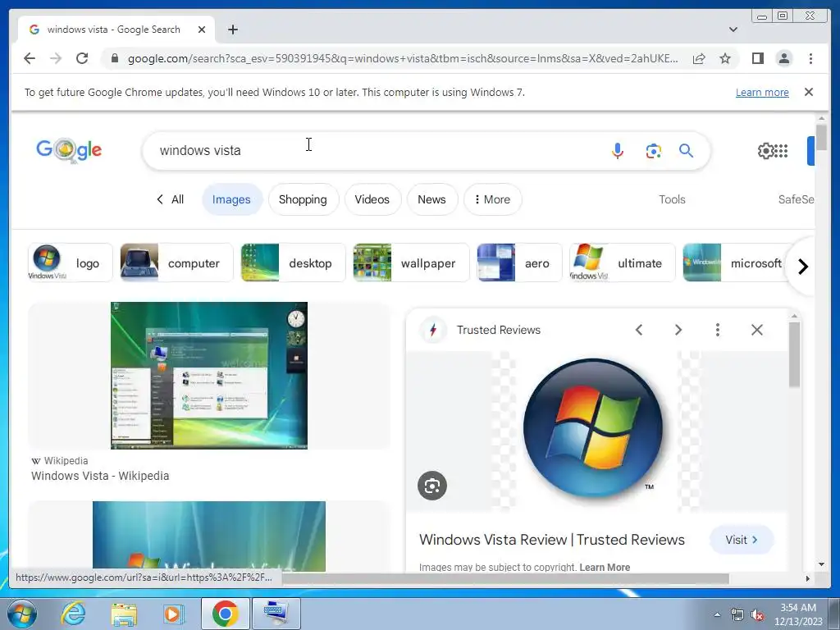Image resolution: width=840 pixels, height=630 pixels.
Task: Close the Trusted Reviews preview panel
Action: coord(756,330)
